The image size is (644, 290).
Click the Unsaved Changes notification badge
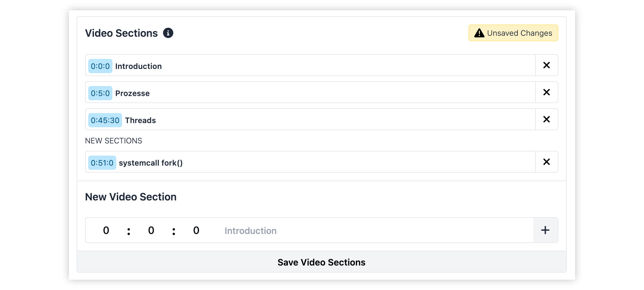(x=513, y=33)
